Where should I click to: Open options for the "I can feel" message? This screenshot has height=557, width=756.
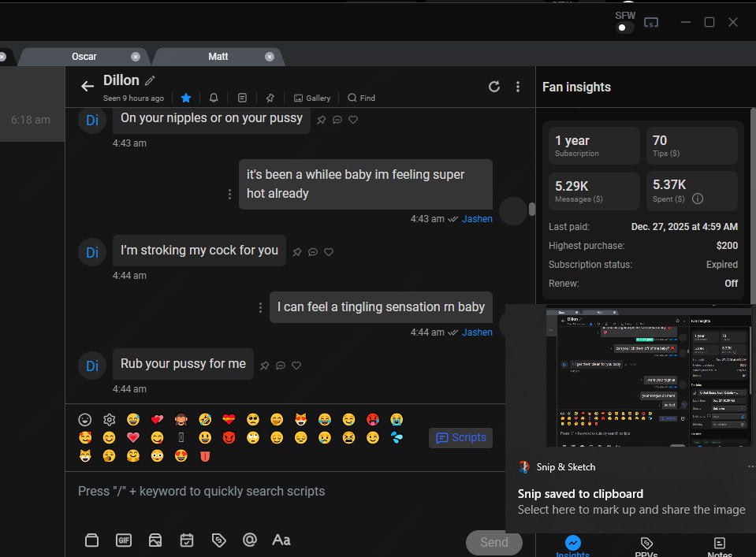click(260, 307)
